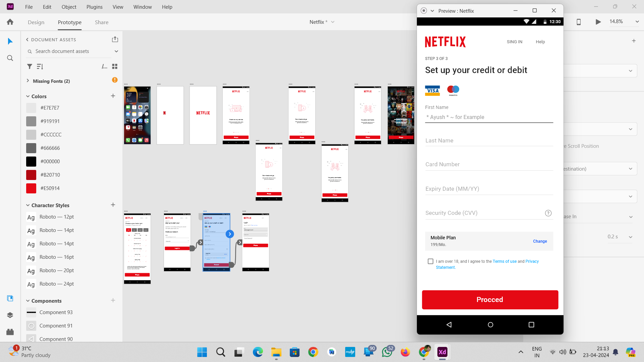The width and height of the screenshot is (644, 362).
Task: Open the Netflix document title dropdown
Action: pos(333,22)
